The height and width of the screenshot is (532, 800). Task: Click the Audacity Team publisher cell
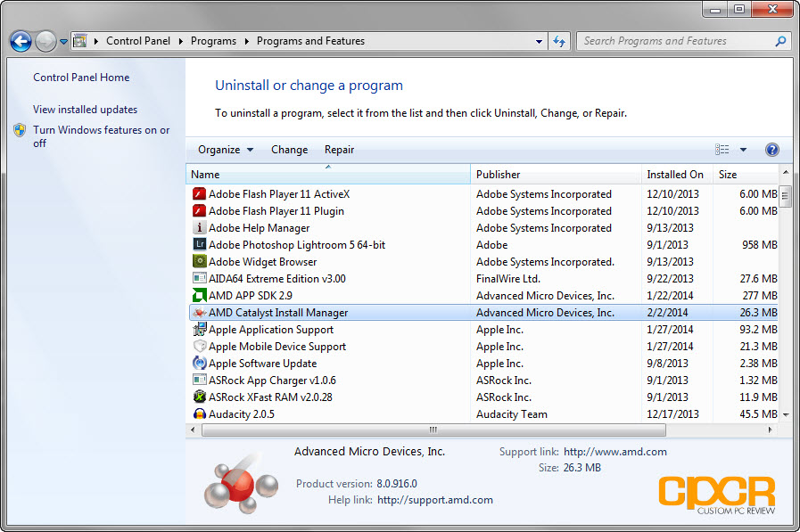coord(512,414)
